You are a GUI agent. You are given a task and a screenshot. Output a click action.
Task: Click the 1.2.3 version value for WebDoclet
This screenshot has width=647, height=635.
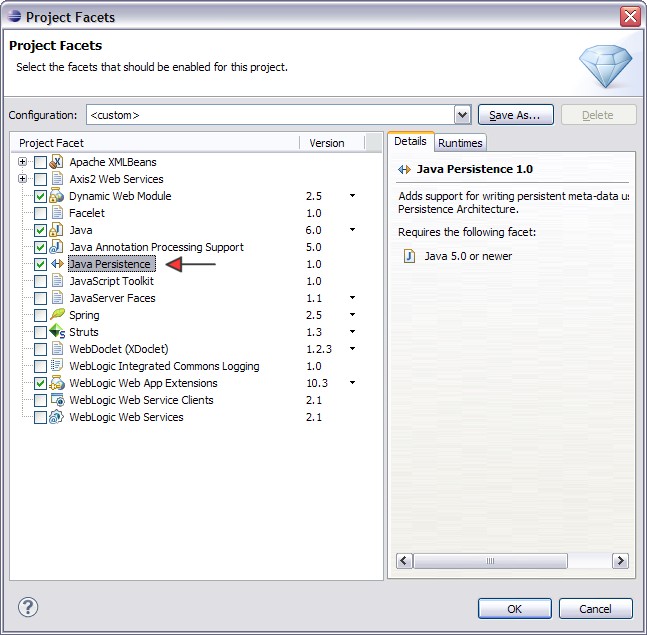click(x=319, y=349)
